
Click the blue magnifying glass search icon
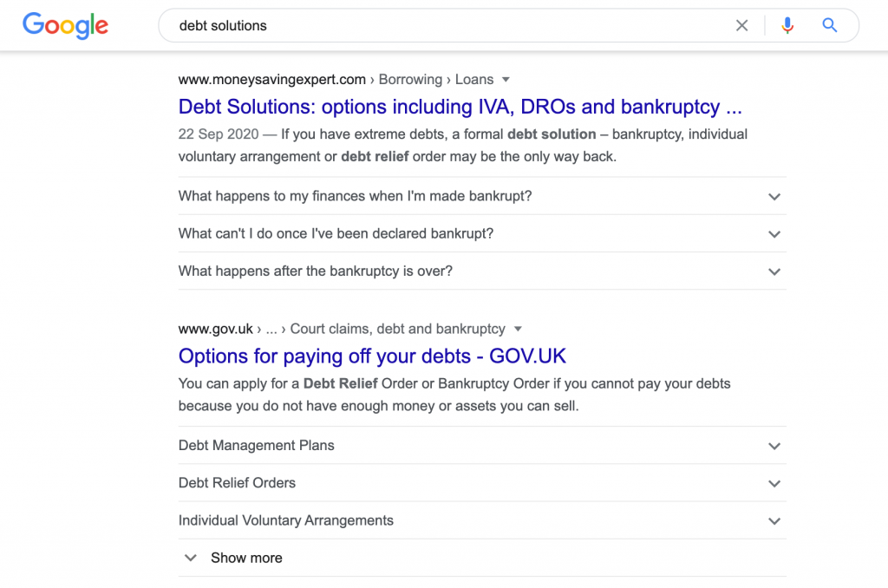coord(830,25)
